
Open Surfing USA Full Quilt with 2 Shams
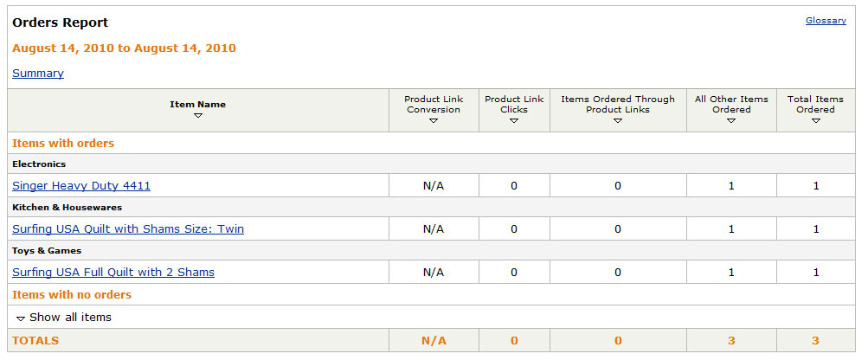[x=113, y=272]
